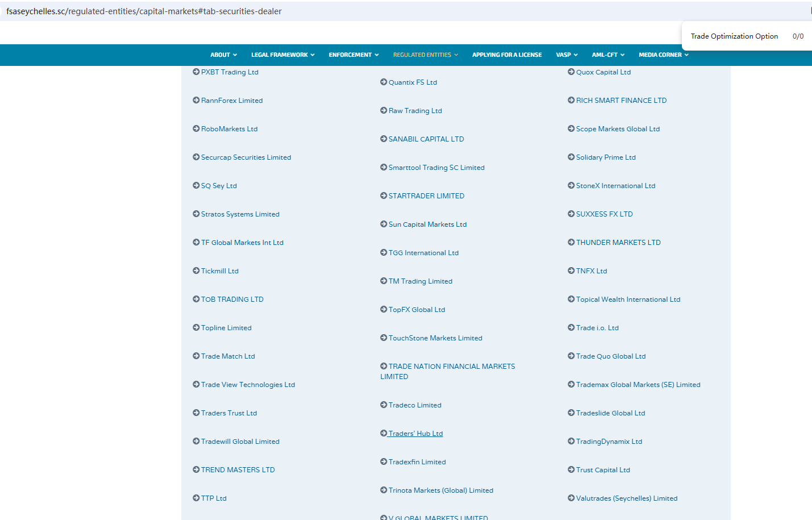Click the arrow icon next to SANABIL CAPITAL LTD

click(384, 139)
